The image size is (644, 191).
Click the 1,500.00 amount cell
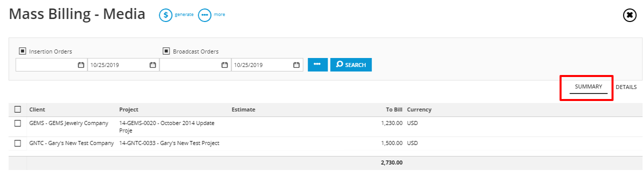point(391,143)
